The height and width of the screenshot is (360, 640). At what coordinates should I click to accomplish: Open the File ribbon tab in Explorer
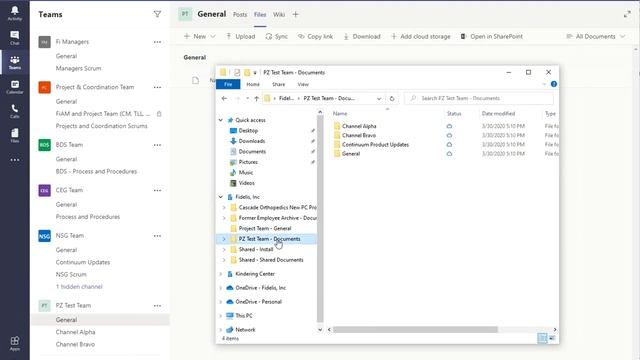coord(228,84)
